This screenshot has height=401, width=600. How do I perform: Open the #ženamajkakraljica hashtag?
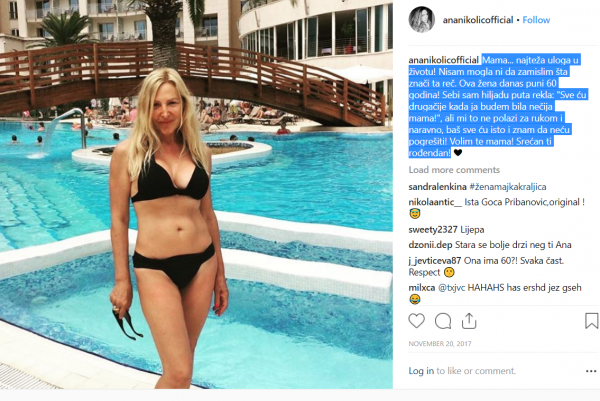(508, 187)
